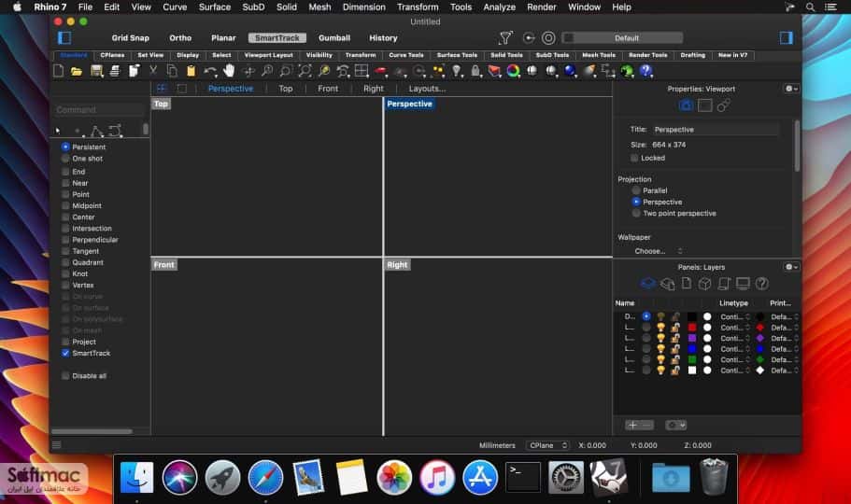Click the red layer color swatch
Screen dimensions: 851x504
point(692,328)
